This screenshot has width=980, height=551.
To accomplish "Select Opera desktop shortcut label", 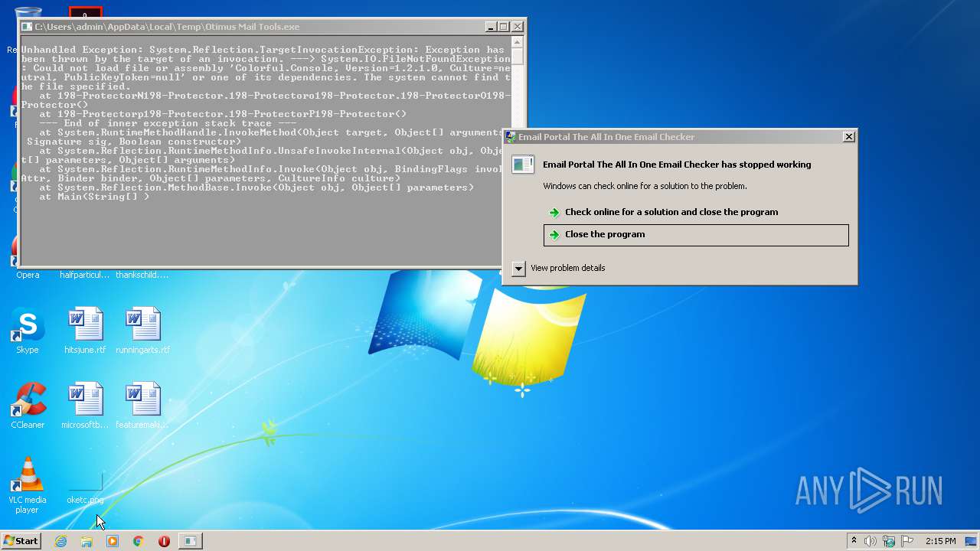I will click(x=28, y=275).
